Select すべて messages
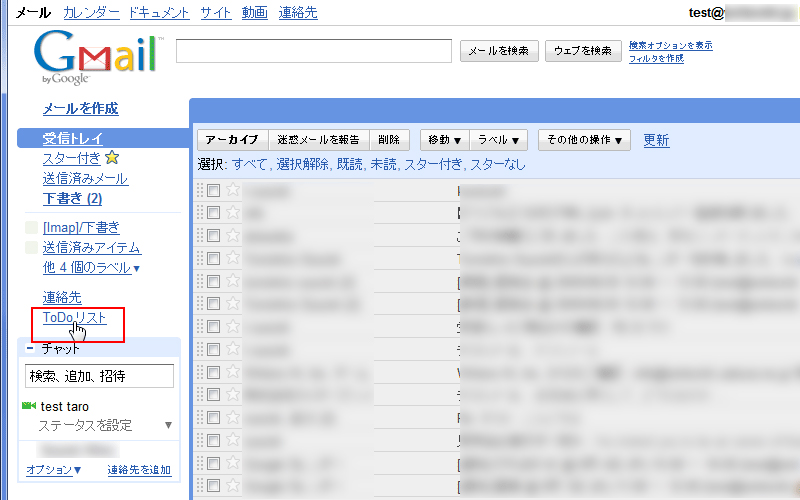The height and width of the screenshot is (500, 800). point(249,164)
